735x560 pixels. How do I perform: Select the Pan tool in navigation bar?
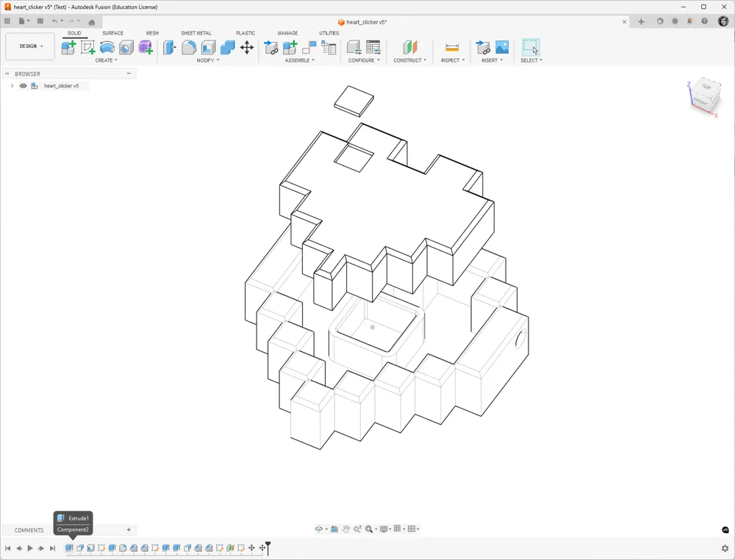click(x=345, y=528)
